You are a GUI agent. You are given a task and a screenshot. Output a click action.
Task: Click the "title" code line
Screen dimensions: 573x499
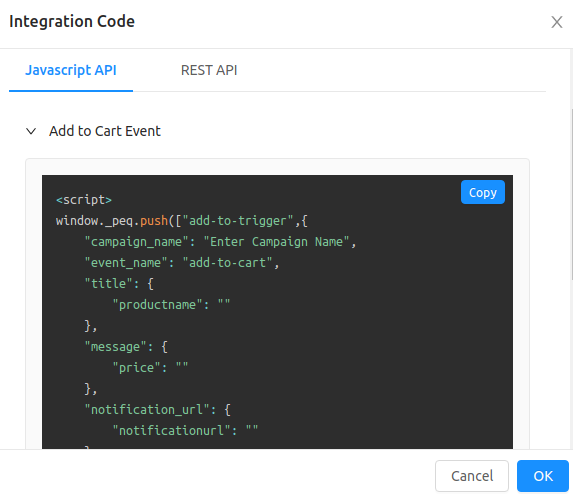click(x=119, y=283)
